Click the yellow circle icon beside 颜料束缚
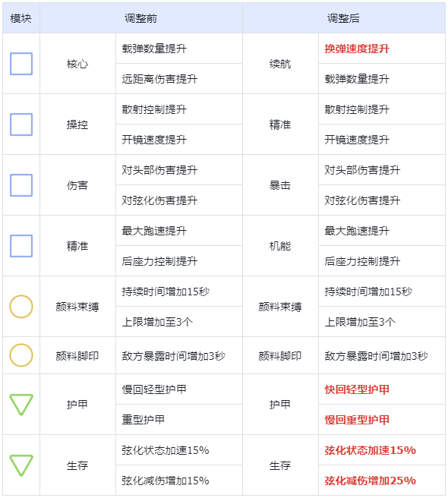The image size is (448, 498). (x=21, y=307)
